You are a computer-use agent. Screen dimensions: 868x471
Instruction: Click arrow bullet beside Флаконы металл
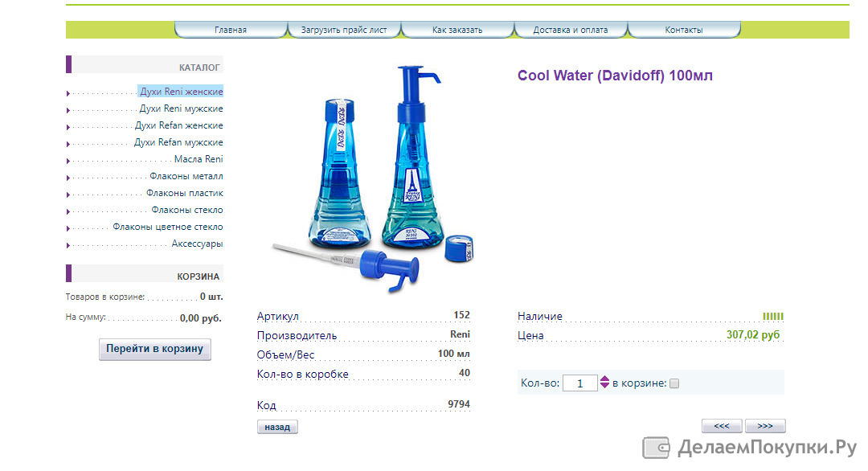(68, 178)
